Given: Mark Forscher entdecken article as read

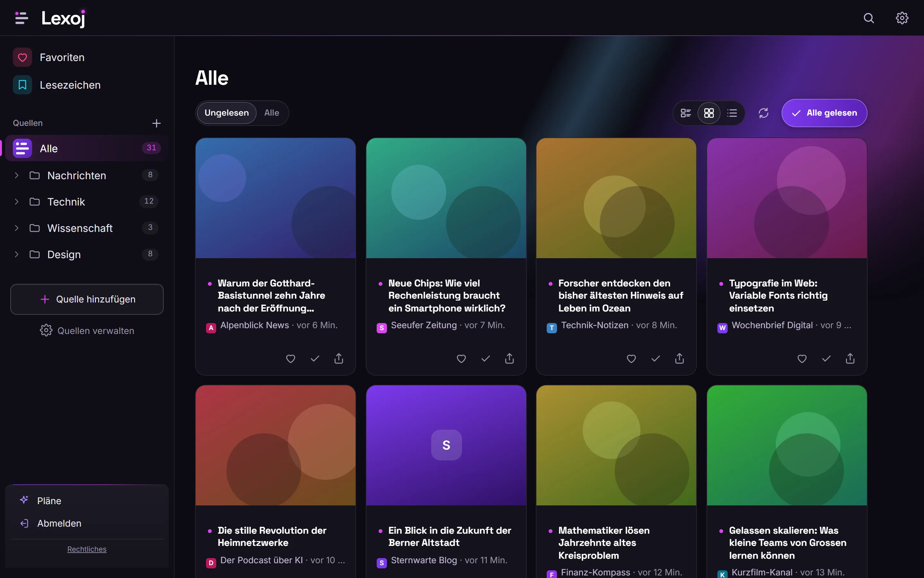Looking at the screenshot, I should [x=655, y=359].
